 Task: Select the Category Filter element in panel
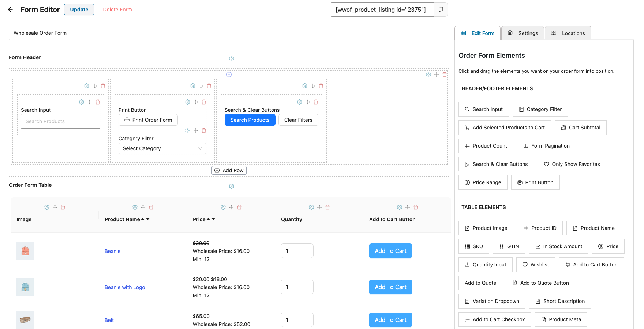(x=540, y=109)
